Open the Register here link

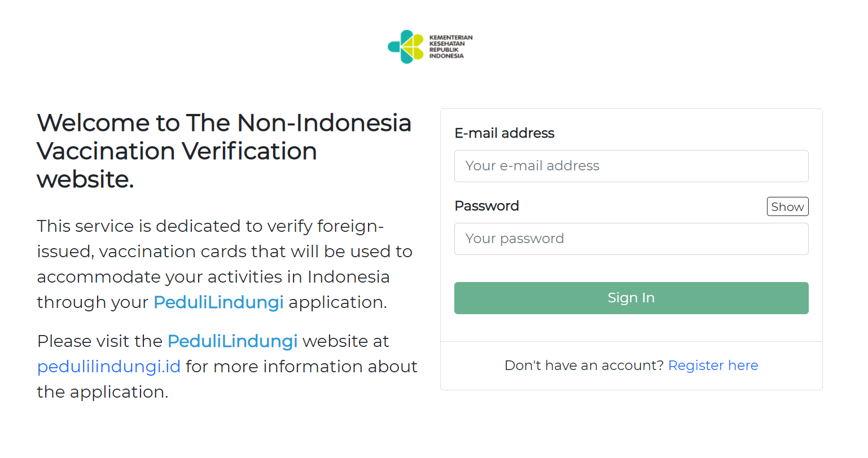pos(713,365)
